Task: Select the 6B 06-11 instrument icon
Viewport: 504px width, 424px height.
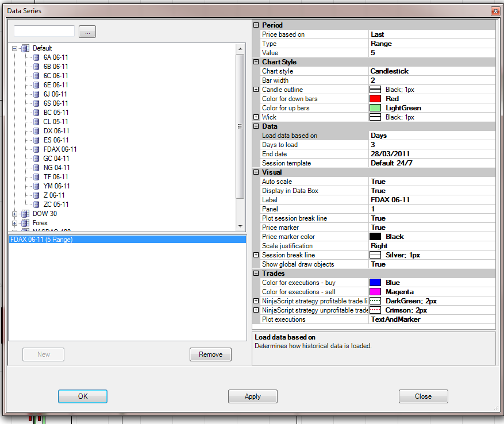Action: 37,67
